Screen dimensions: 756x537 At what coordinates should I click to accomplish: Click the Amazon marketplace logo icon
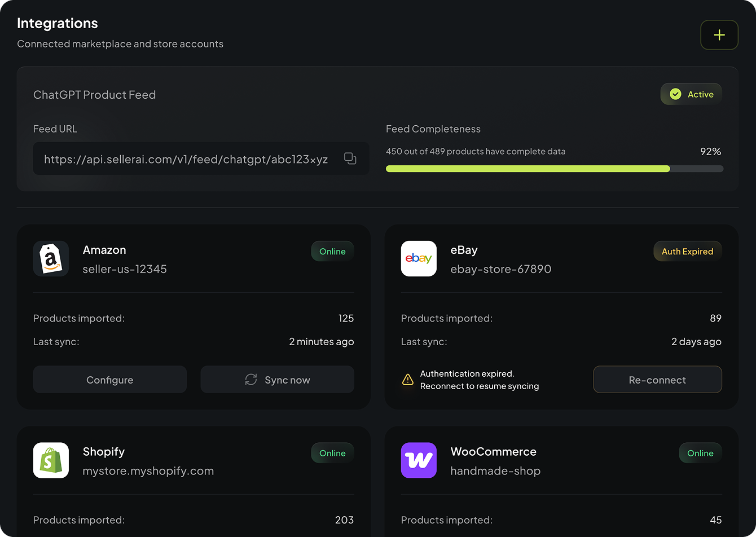(x=51, y=258)
